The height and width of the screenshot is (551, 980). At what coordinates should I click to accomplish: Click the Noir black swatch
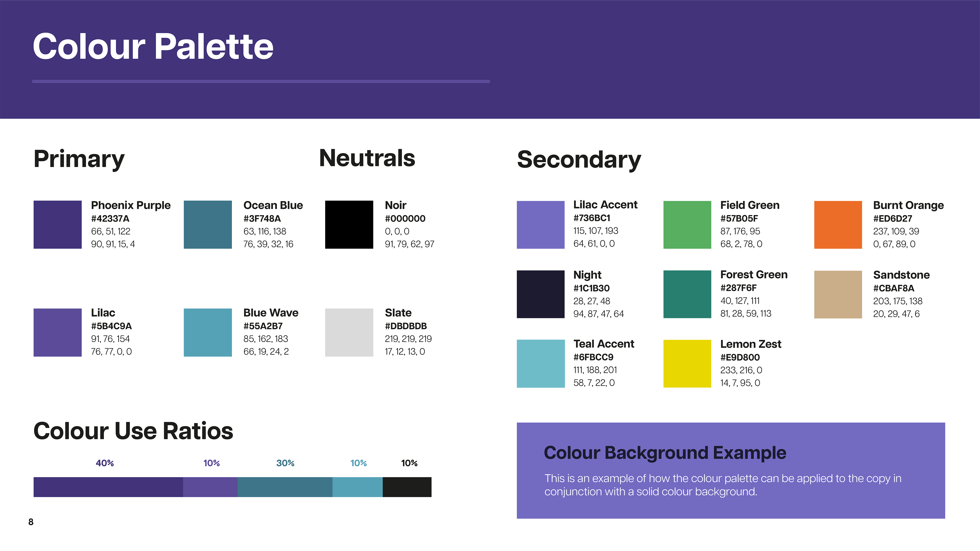(349, 225)
